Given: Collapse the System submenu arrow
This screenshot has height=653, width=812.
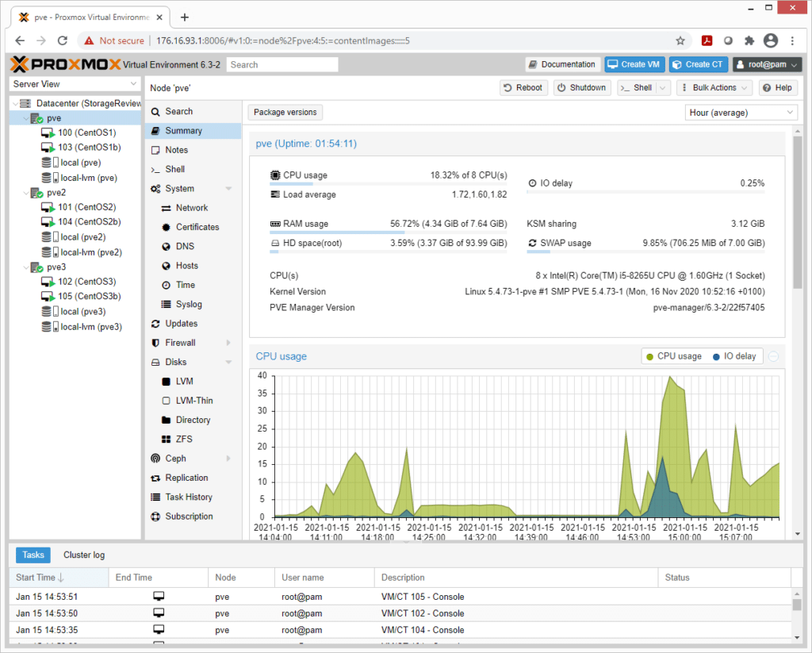Looking at the screenshot, I should [228, 189].
